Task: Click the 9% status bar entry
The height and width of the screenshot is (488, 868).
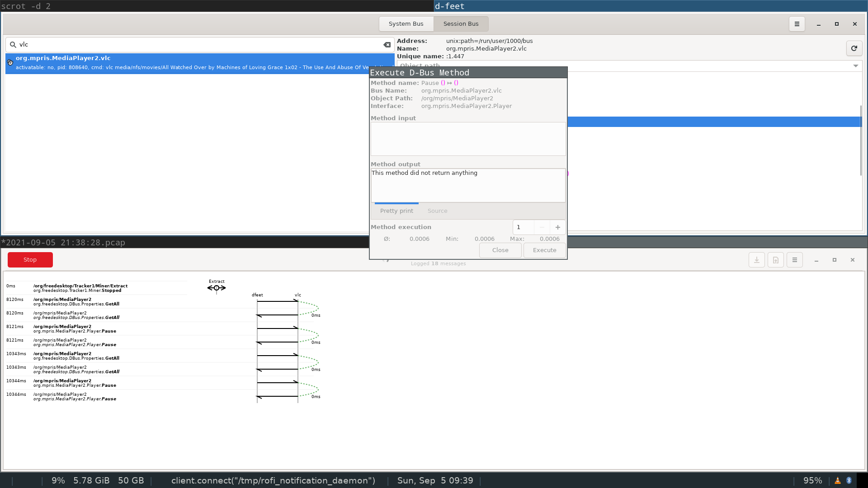Action: tap(58, 480)
